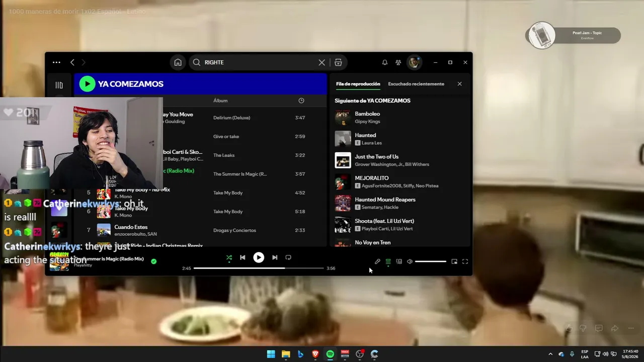
Task: Open the Browse icon beside search
Action: point(338,62)
